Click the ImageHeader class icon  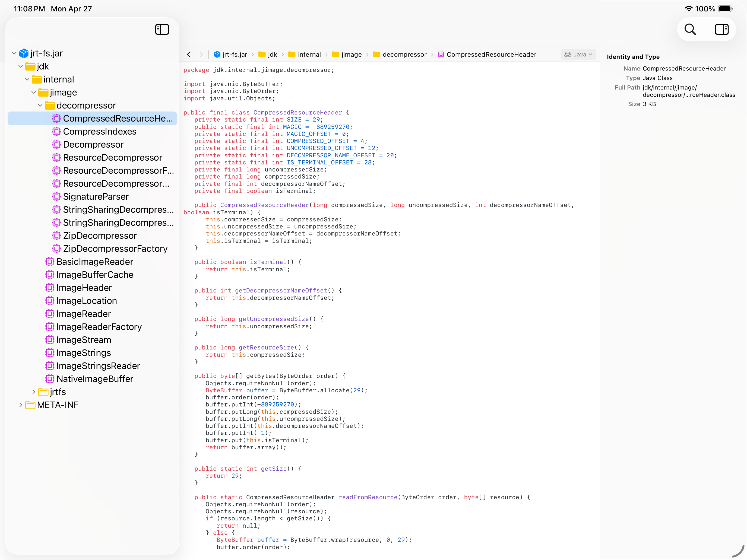(x=50, y=288)
